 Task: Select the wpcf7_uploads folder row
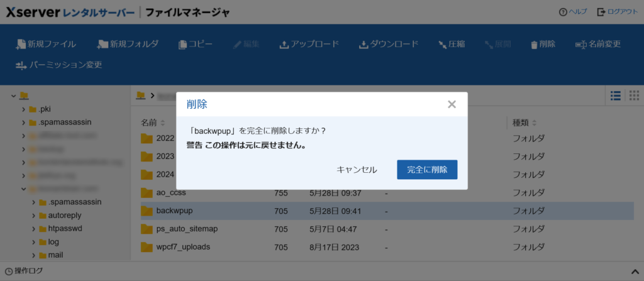pyautogui.click(x=387, y=247)
